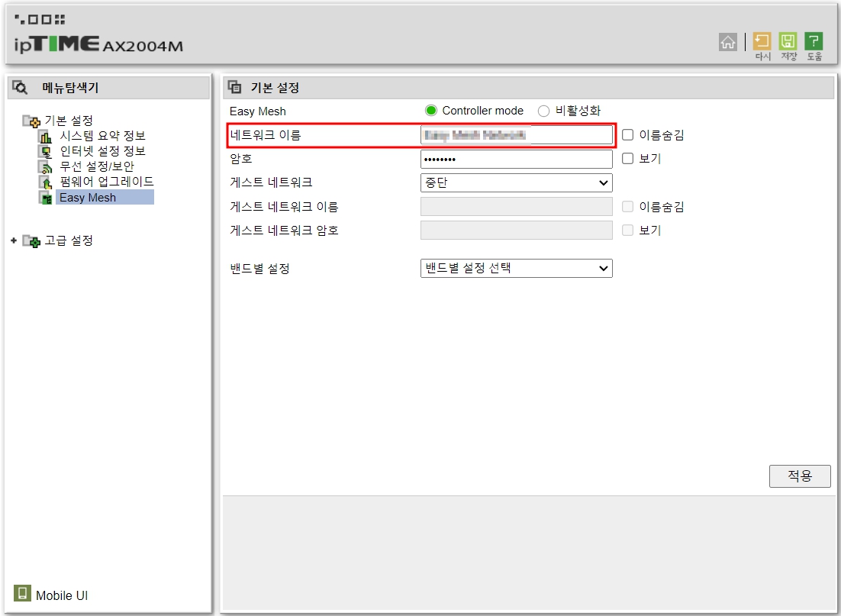
Task: Click the 다시 (reload) icon
Action: (x=762, y=41)
